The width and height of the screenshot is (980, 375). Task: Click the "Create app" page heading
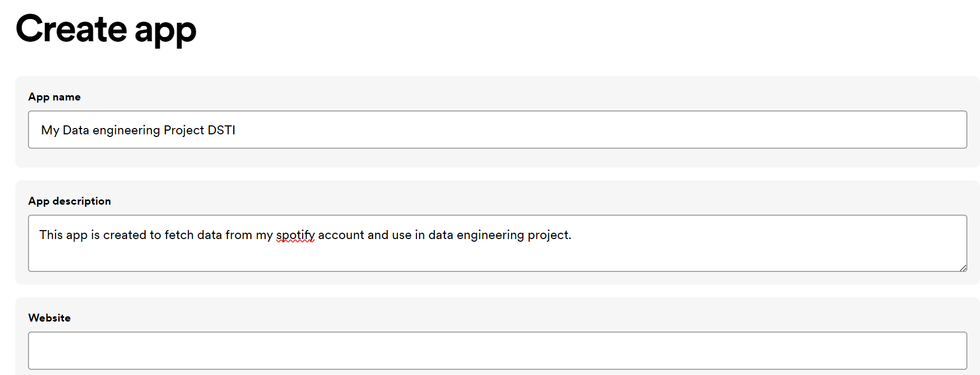(106, 29)
